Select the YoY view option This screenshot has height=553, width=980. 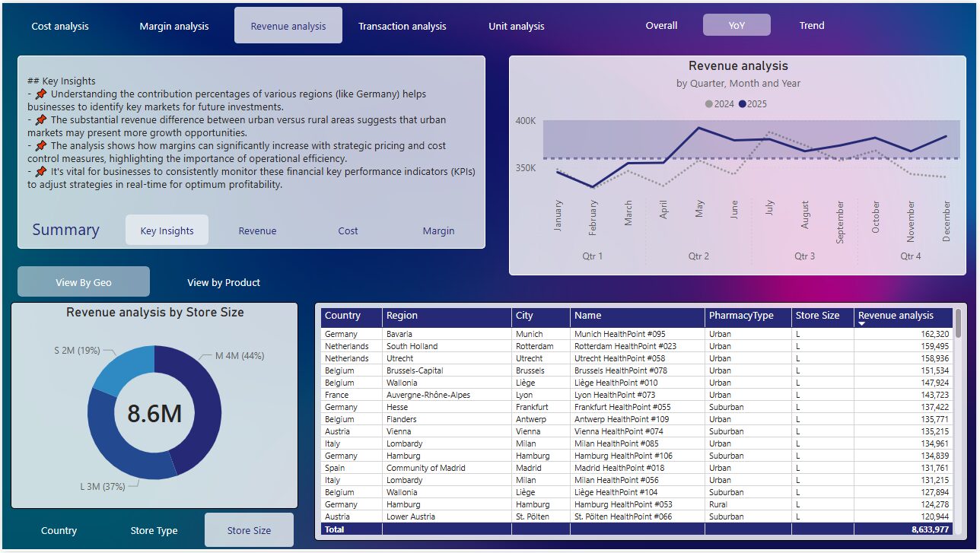tap(737, 25)
